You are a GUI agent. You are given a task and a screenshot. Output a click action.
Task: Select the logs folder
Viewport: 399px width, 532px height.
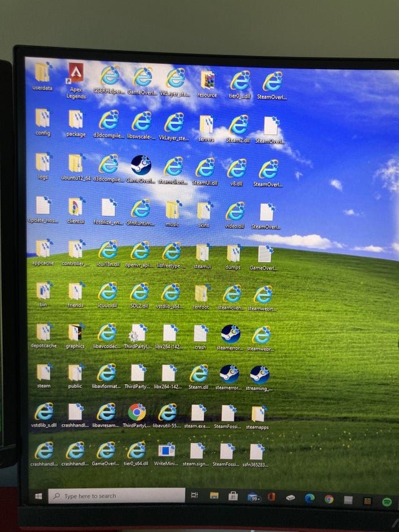(43, 162)
